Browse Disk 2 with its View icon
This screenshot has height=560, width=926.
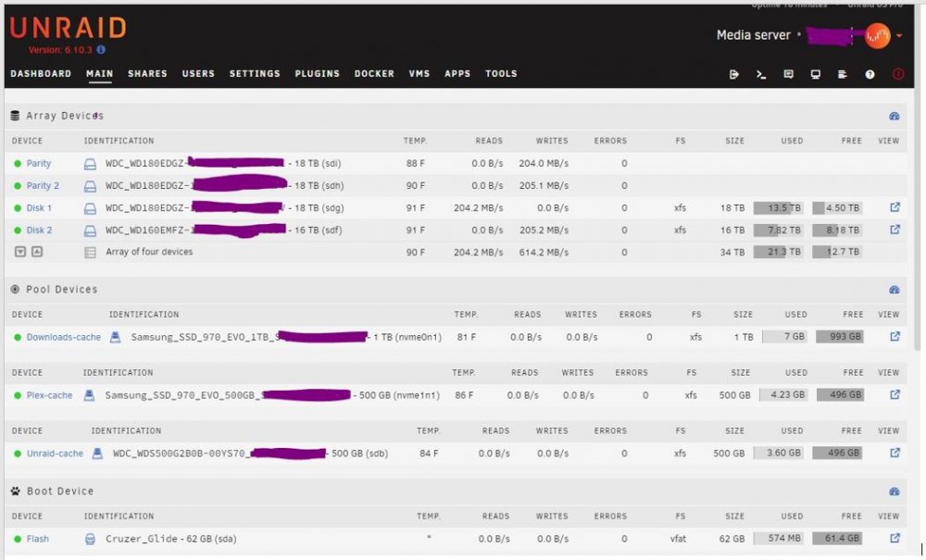point(895,230)
